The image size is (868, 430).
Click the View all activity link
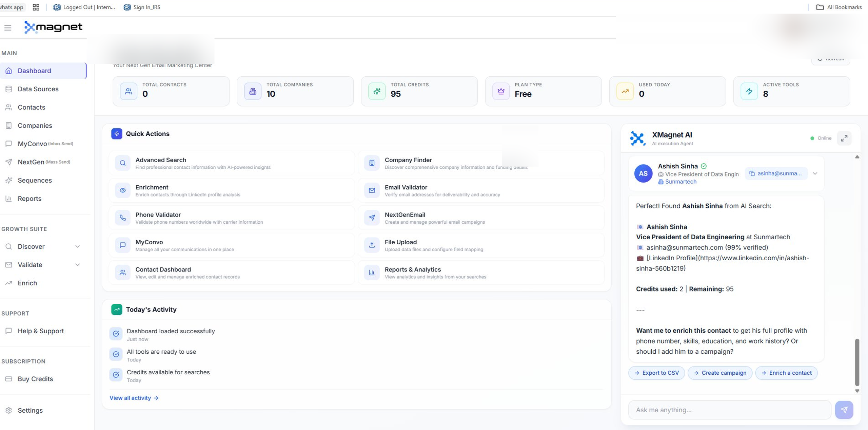[131, 398]
